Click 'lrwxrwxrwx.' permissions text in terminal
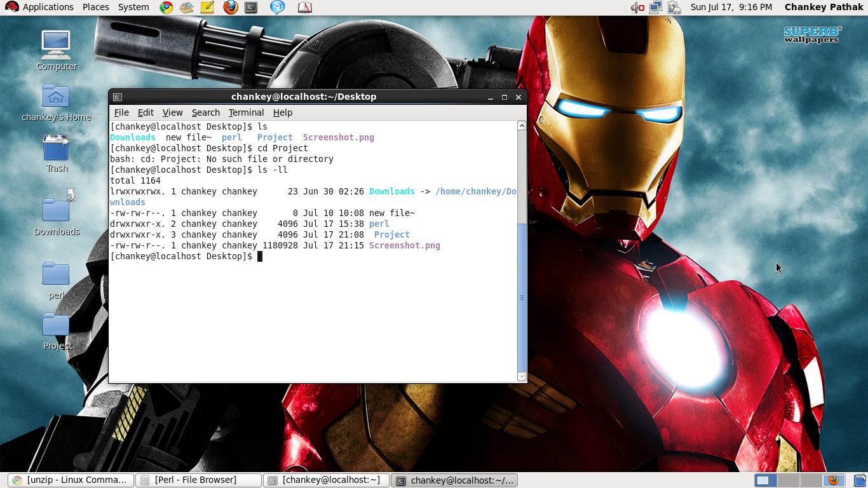Viewport: 868px width, 488px height. point(138,191)
